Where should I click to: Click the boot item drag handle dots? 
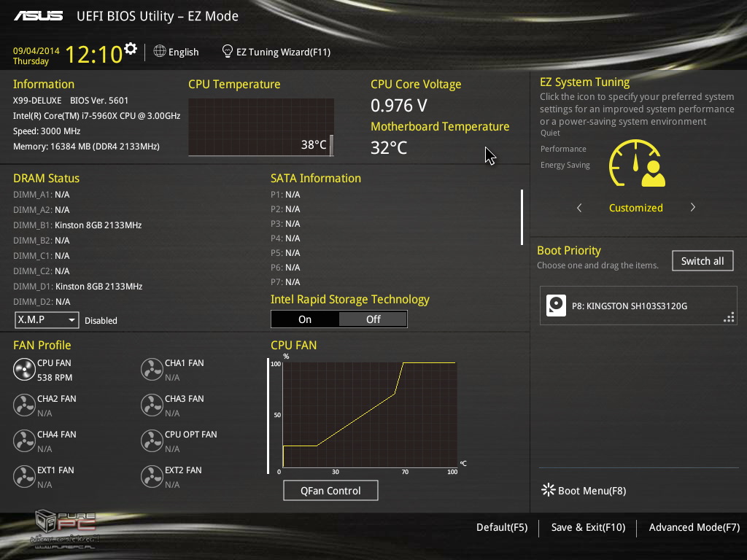pyautogui.click(x=729, y=318)
